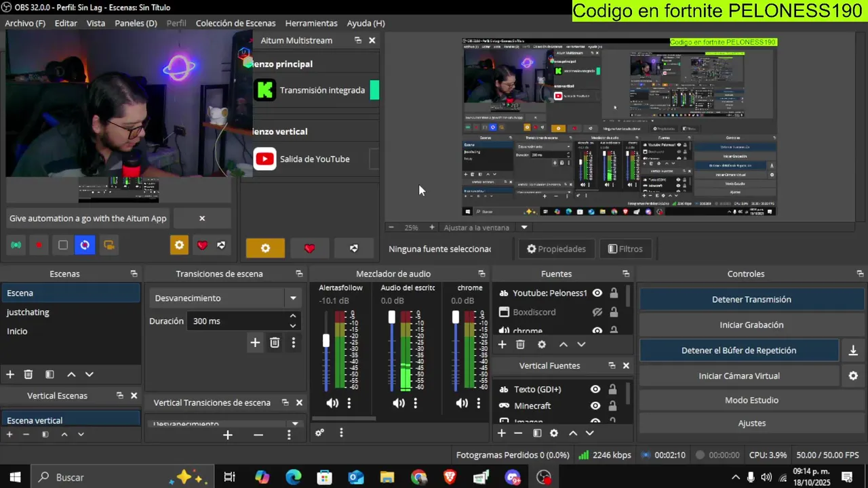
Task: Open the Paneles (D) menu
Action: tap(136, 23)
